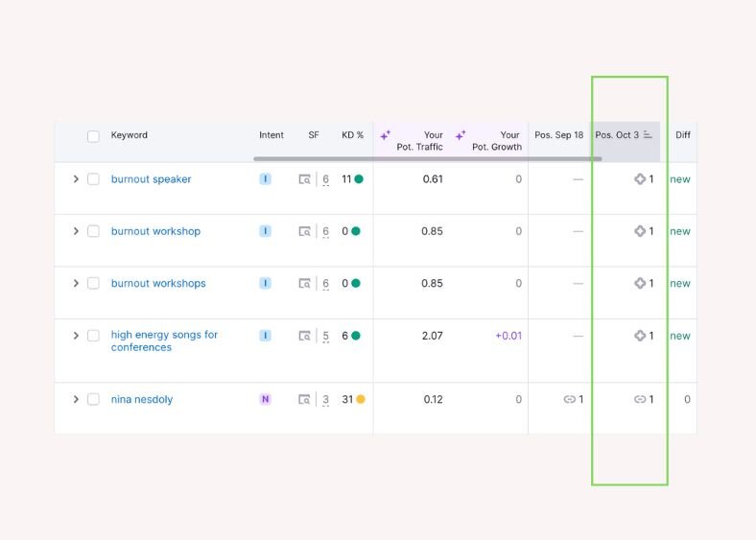Click the horizontal table scrollbar
This screenshot has height=540, width=756.
pyautogui.click(x=427, y=159)
